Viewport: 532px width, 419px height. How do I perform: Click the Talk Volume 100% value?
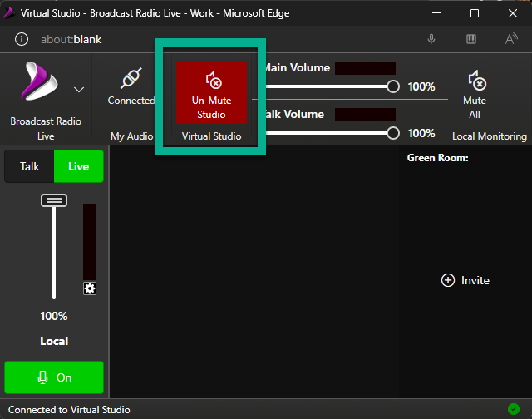[421, 133]
